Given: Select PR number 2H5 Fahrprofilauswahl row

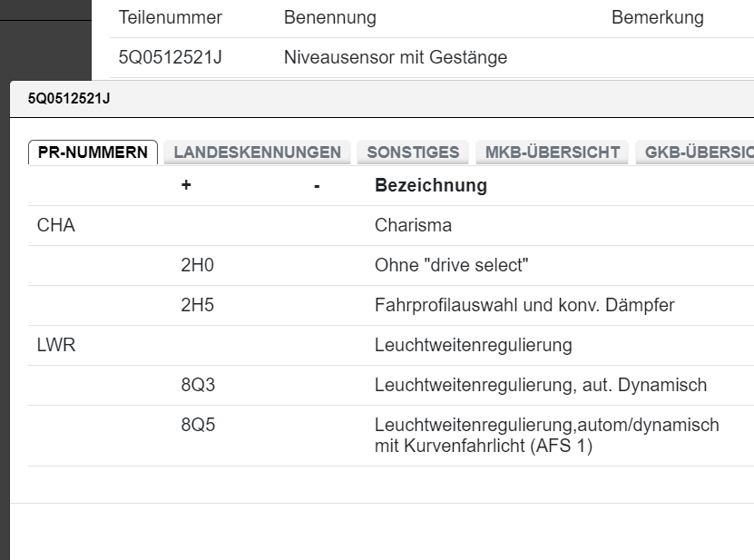Looking at the screenshot, I should [272, 305].
